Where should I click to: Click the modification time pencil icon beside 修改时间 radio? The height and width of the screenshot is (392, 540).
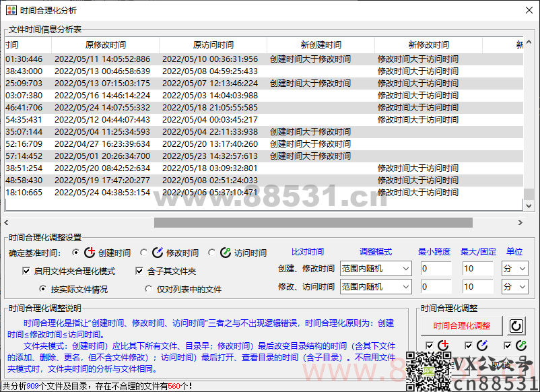(158, 253)
